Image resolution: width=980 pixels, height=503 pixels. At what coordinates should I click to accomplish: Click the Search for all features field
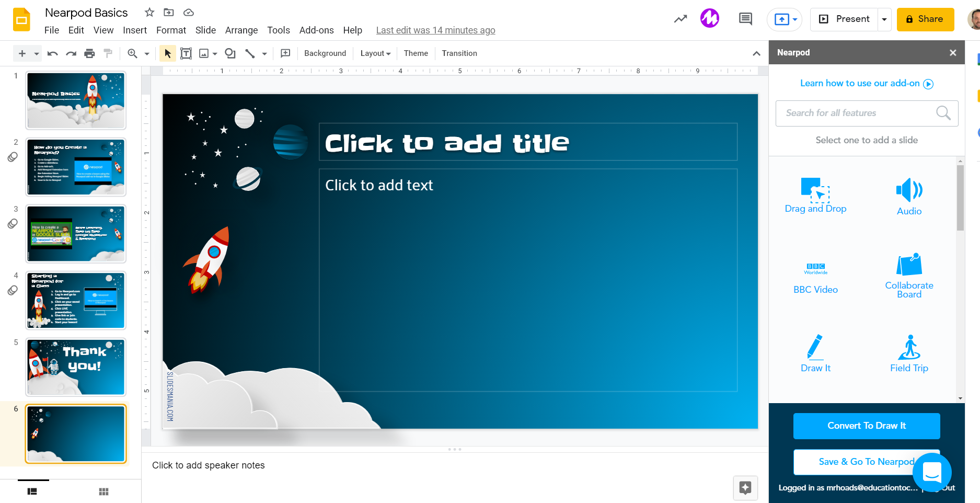867,113
